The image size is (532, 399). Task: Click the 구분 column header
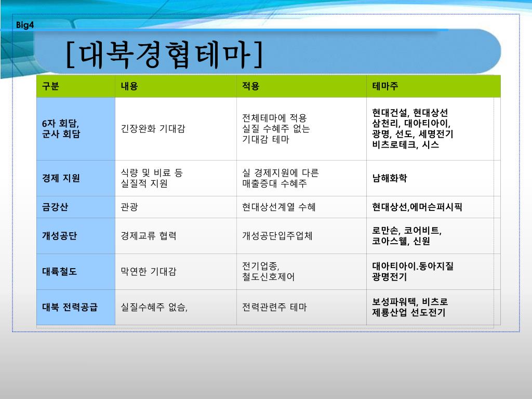coord(76,86)
